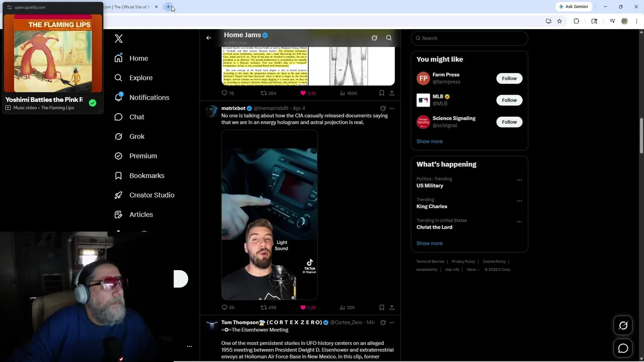Click the @Cortex_Zero handle
Image resolution: width=644 pixels, height=362 pixels.
point(346,322)
